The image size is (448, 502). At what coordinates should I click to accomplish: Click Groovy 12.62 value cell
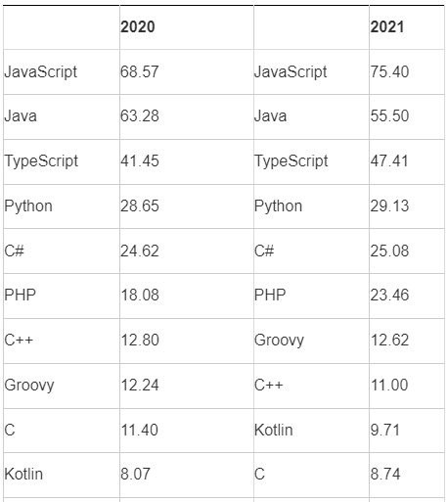pos(407,342)
